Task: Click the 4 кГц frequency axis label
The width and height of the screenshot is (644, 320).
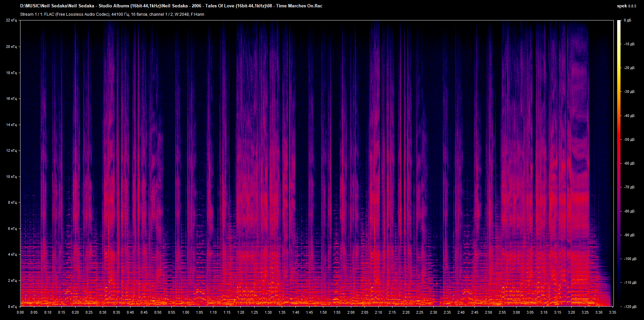Action: tap(12, 254)
